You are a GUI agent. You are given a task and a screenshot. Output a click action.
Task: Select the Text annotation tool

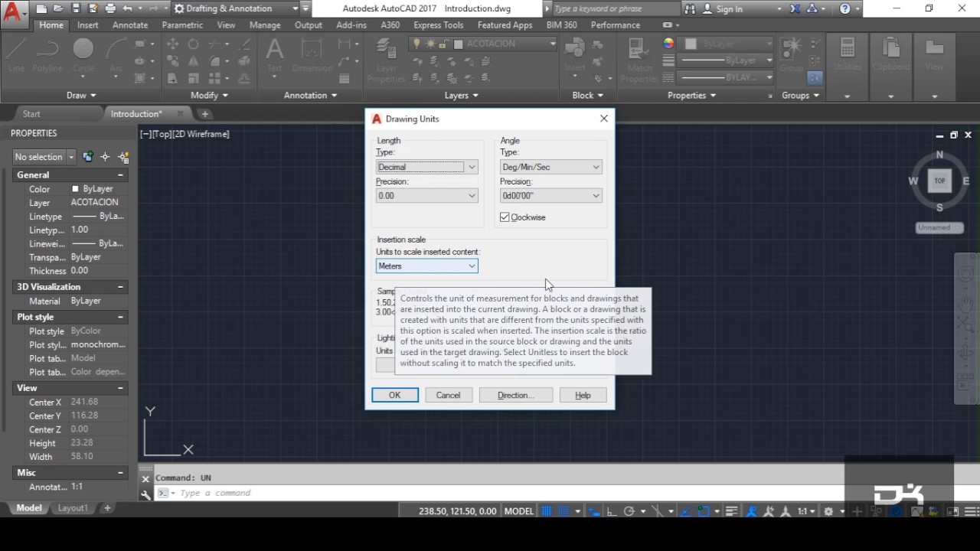coord(274,55)
